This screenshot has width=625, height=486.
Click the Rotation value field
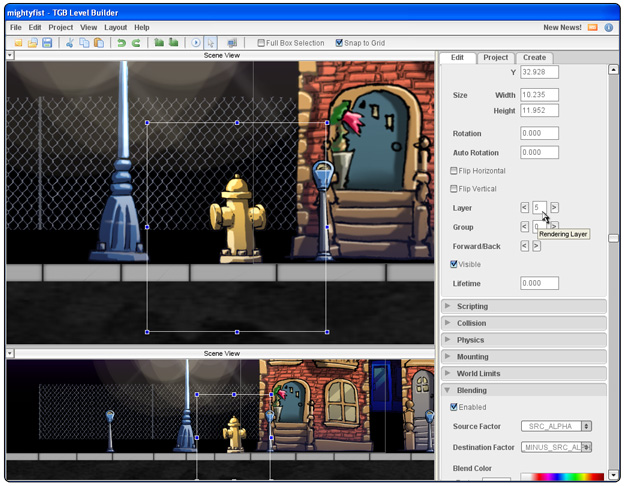(x=539, y=133)
